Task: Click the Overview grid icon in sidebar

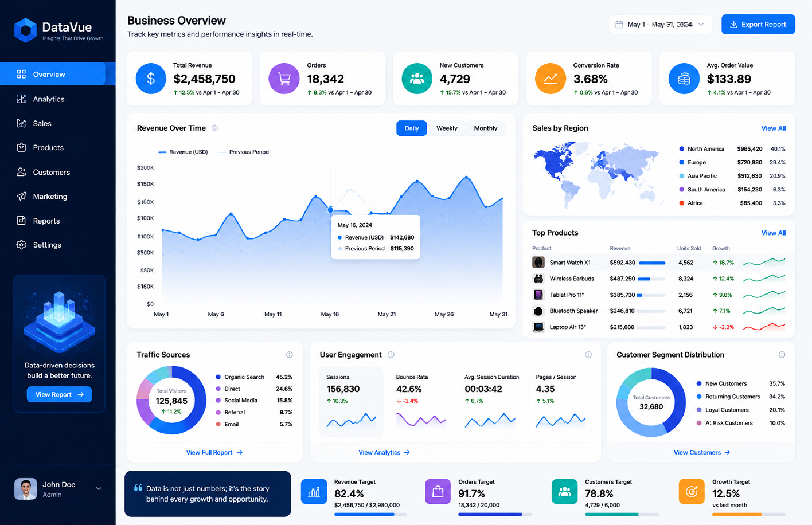Action: coord(21,74)
